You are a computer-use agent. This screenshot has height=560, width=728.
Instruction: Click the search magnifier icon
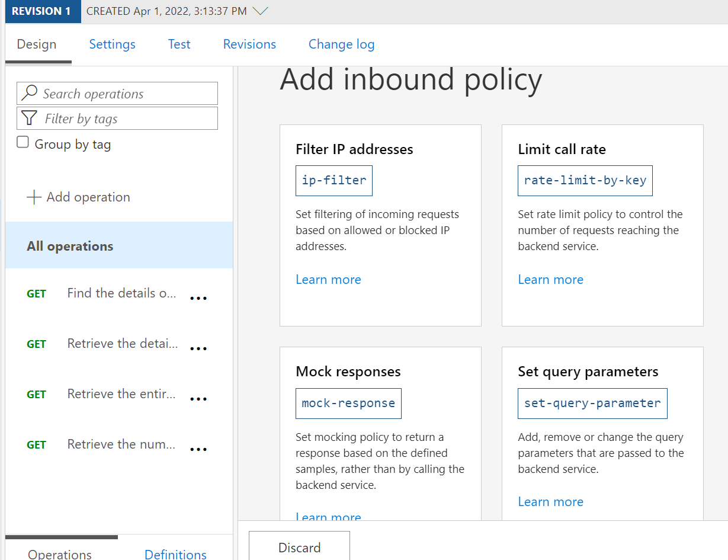[x=29, y=94]
